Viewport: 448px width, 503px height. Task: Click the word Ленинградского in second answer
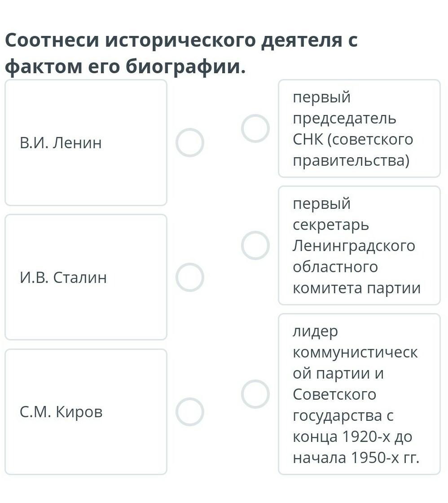(354, 246)
